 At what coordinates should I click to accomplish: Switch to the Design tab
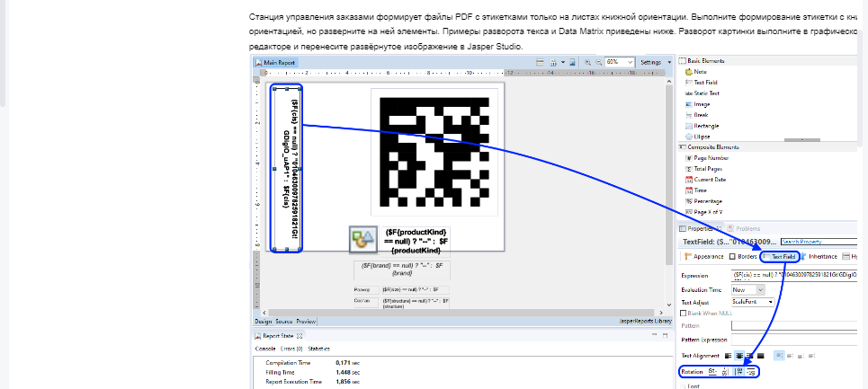[263, 321]
